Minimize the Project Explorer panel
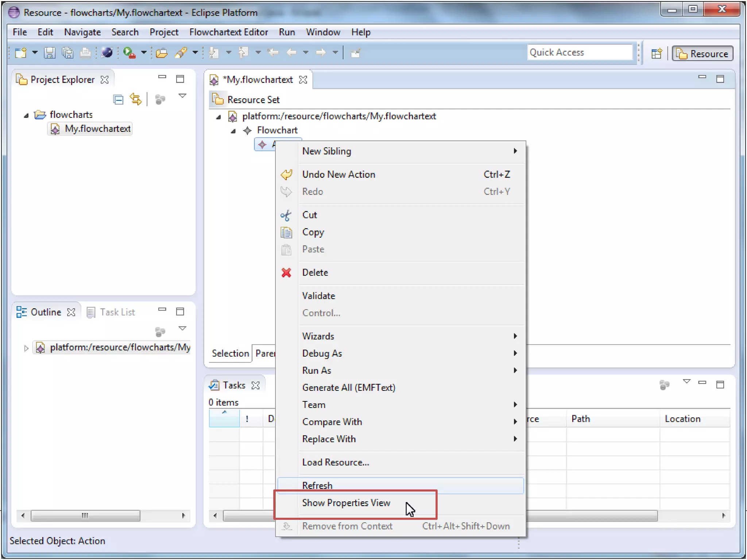 (x=162, y=77)
